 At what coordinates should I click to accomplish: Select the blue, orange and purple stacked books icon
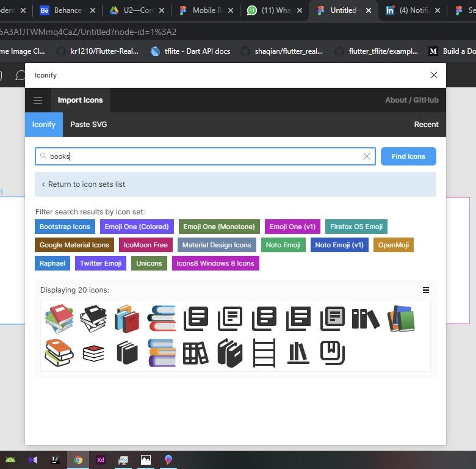tap(162, 353)
